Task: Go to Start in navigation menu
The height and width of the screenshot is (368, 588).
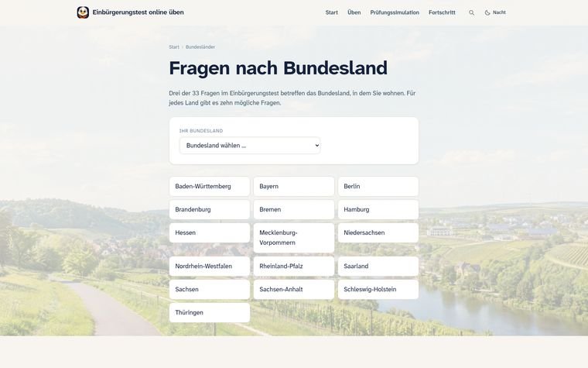Action: coord(331,12)
